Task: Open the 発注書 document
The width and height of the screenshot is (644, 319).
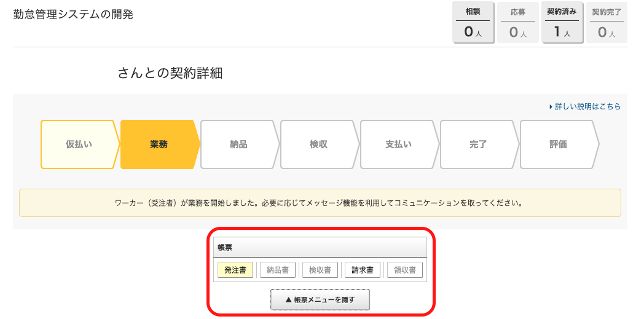Action: coord(235,270)
